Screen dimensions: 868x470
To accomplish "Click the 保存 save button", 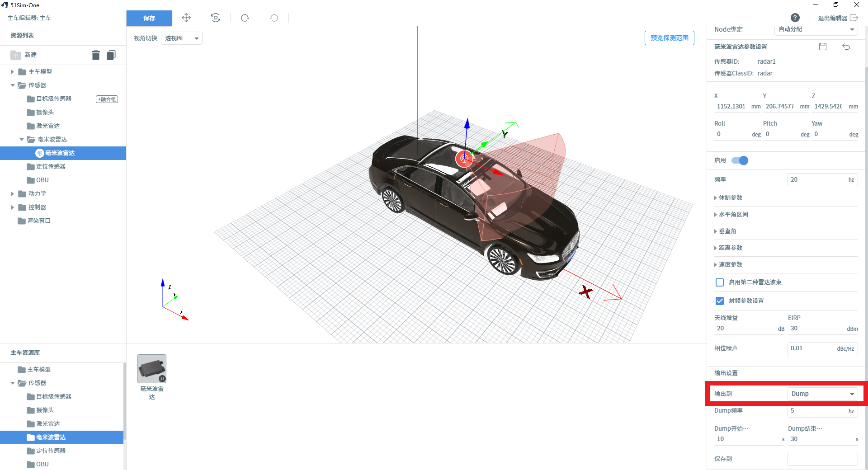I will [149, 18].
